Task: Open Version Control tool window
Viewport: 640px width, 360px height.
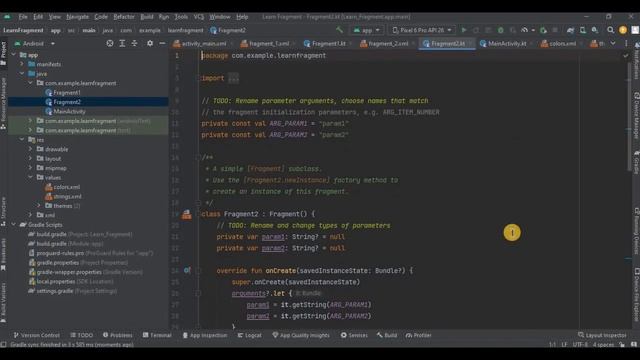Action: click(36, 335)
